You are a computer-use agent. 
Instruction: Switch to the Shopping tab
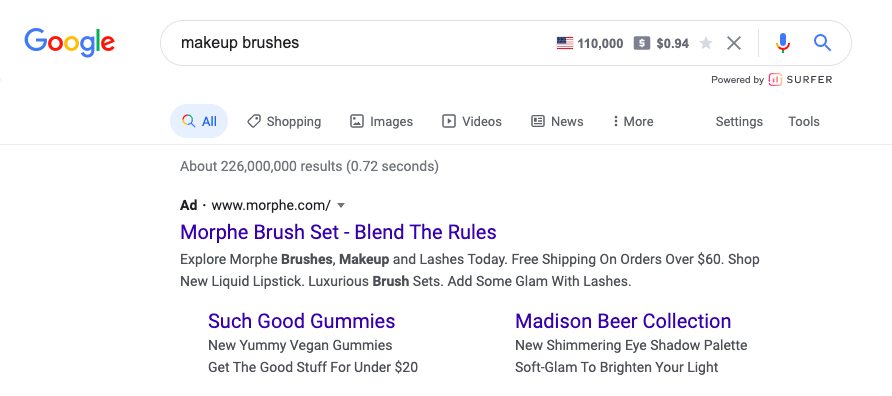[284, 121]
